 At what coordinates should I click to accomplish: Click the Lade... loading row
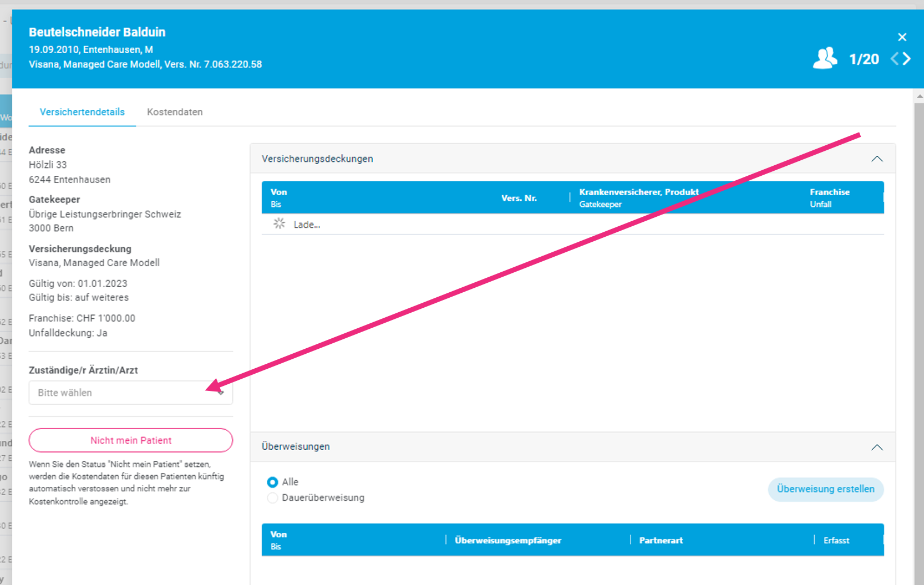point(572,225)
